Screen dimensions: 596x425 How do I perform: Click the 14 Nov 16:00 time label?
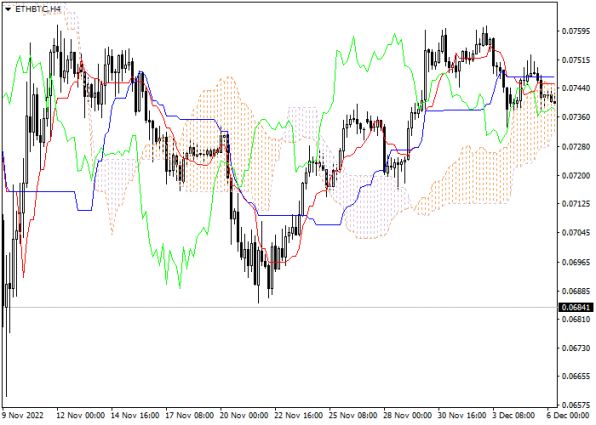pos(135,415)
